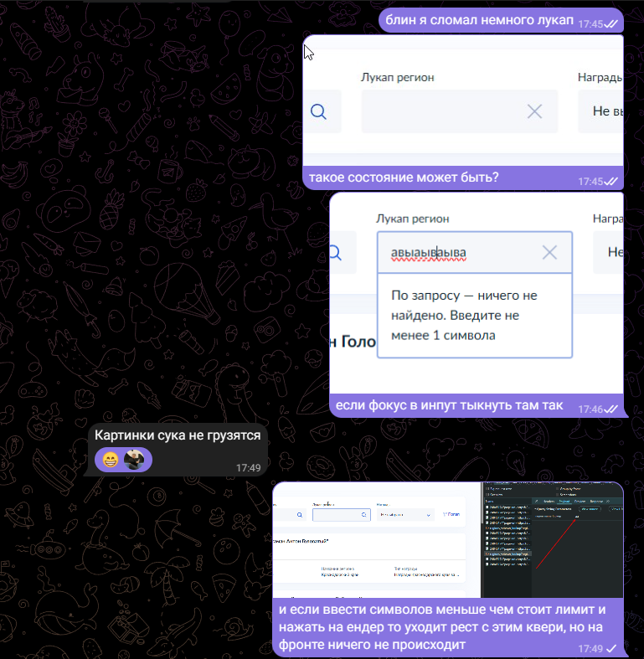Viewport: 644px width, 659px height.
Task: Click the single check mark on last 17:49 message
Action: [612, 648]
